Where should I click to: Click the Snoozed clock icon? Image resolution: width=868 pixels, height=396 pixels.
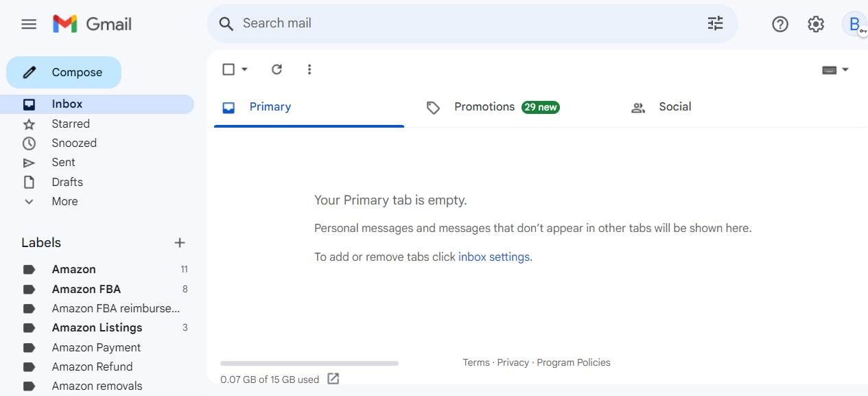[29, 143]
